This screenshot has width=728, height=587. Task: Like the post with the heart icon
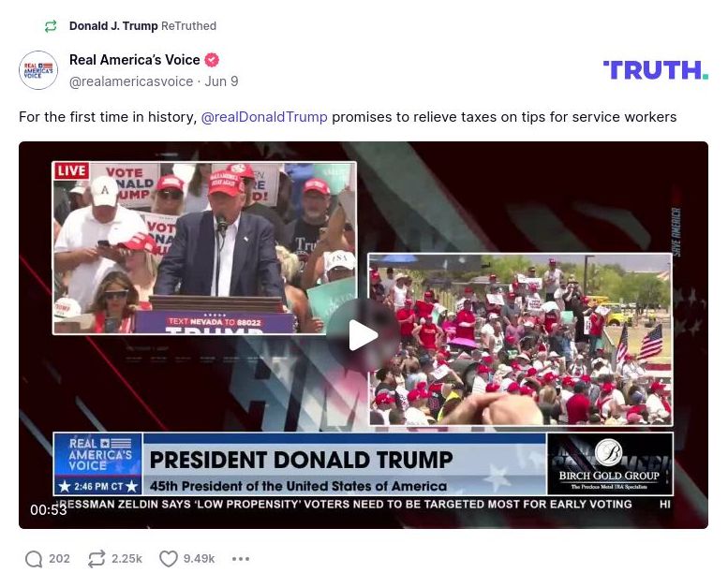tap(168, 559)
